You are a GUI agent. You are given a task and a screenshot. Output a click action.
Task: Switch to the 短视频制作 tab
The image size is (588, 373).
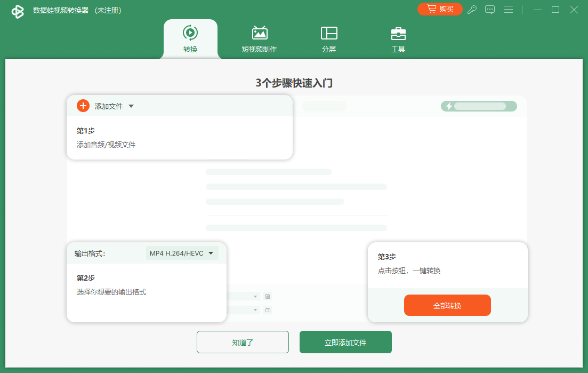tap(260, 39)
